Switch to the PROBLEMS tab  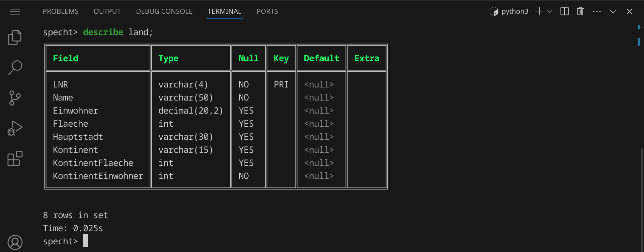coord(61,11)
